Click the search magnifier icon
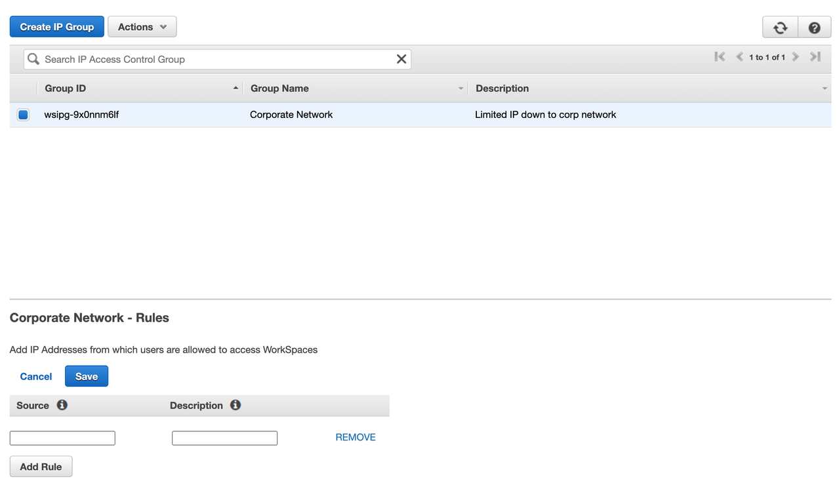Viewport: 837px width, 504px height. [x=33, y=59]
